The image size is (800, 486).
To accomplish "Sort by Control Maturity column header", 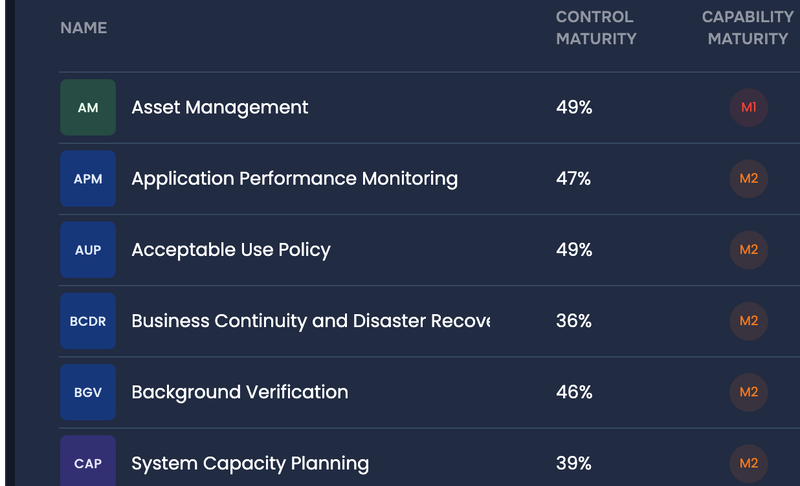I will click(x=596, y=28).
